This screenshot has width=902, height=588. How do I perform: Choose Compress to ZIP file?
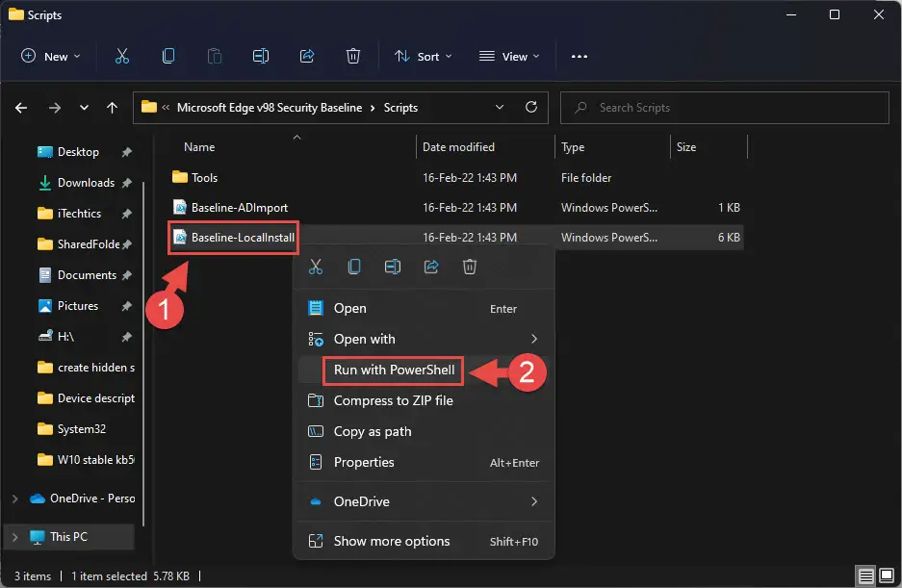tap(424, 401)
